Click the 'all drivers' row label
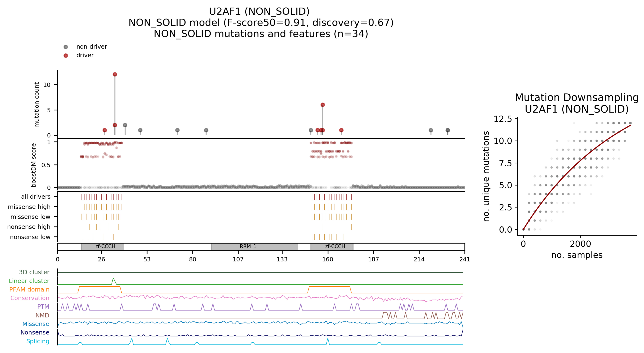The width and height of the screenshot is (644, 353). [x=36, y=197]
